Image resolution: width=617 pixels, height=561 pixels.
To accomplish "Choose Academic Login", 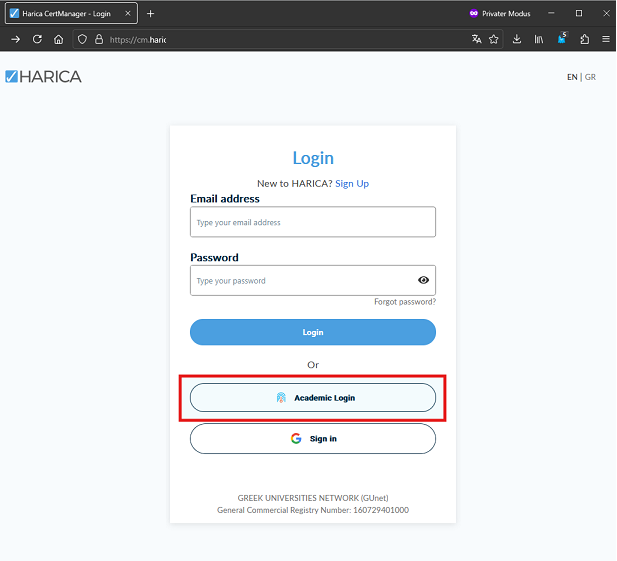I will pos(313,398).
